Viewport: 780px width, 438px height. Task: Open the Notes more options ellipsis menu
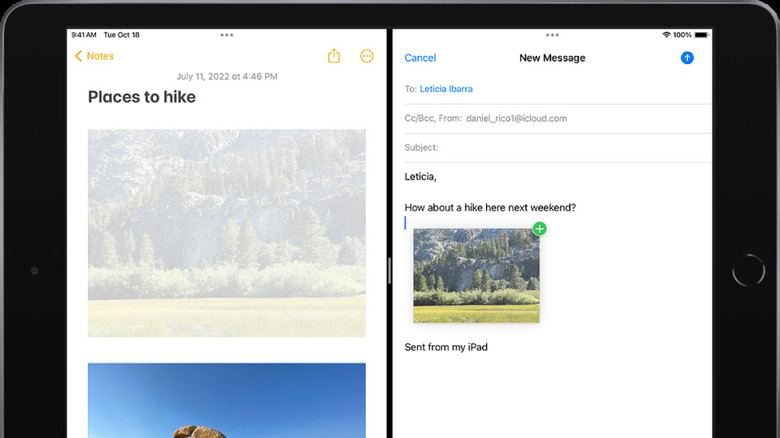tap(367, 56)
